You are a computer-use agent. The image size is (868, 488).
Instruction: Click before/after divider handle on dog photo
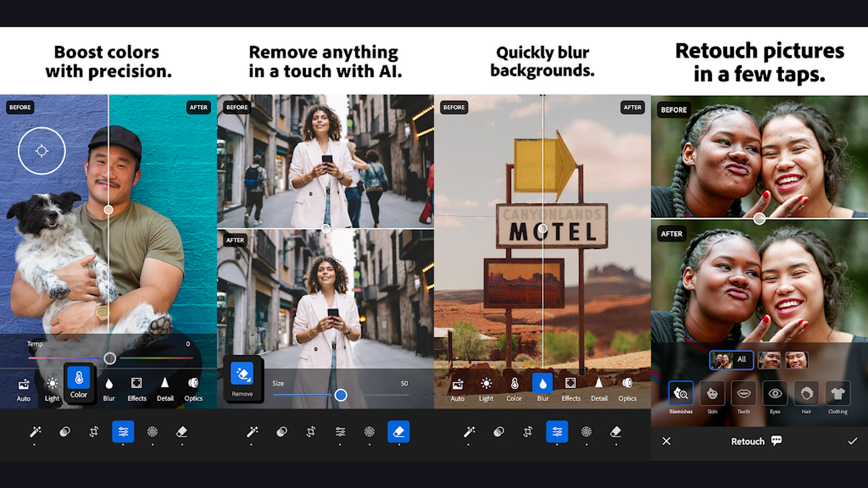pos(108,210)
